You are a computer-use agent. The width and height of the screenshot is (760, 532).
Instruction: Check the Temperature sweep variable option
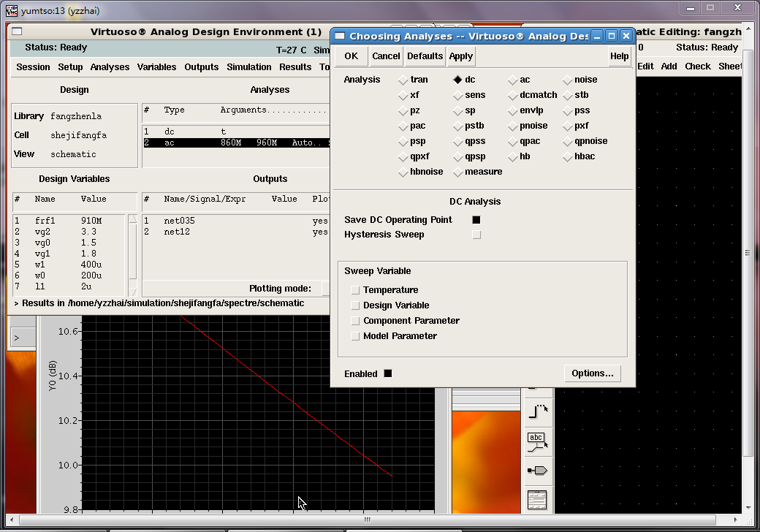tap(355, 290)
